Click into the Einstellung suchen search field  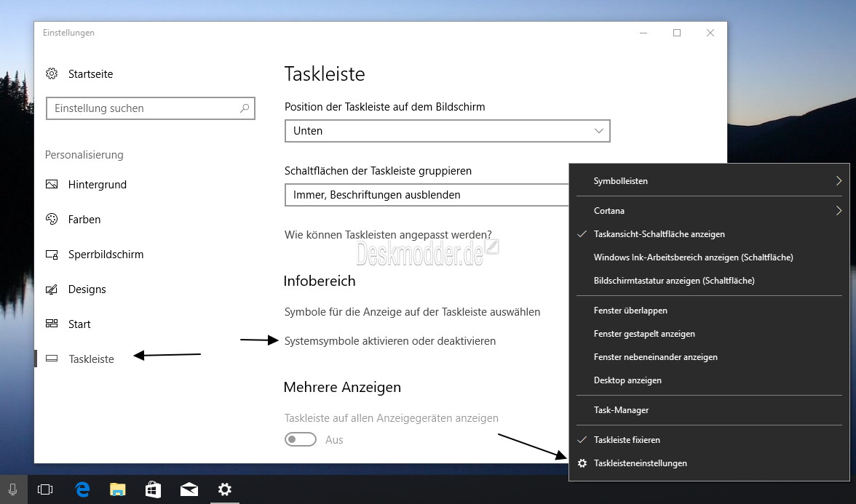(x=151, y=108)
